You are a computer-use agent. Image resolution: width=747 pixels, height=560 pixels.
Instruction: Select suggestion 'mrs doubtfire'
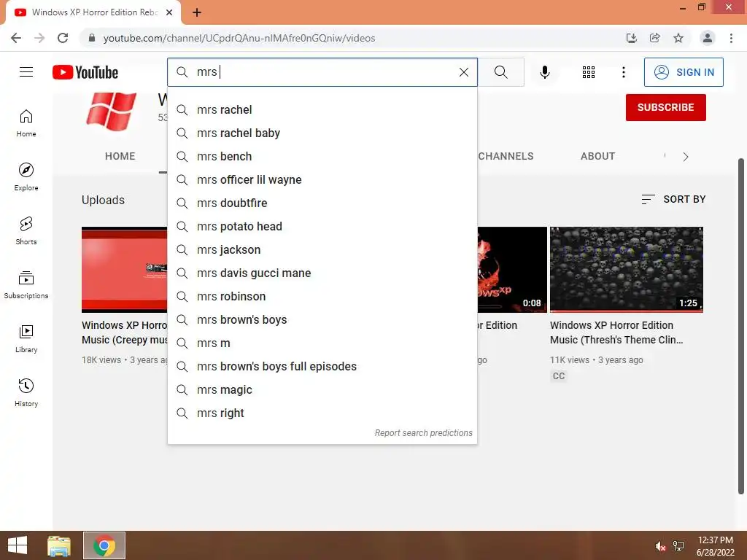click(x=322, y=203)
